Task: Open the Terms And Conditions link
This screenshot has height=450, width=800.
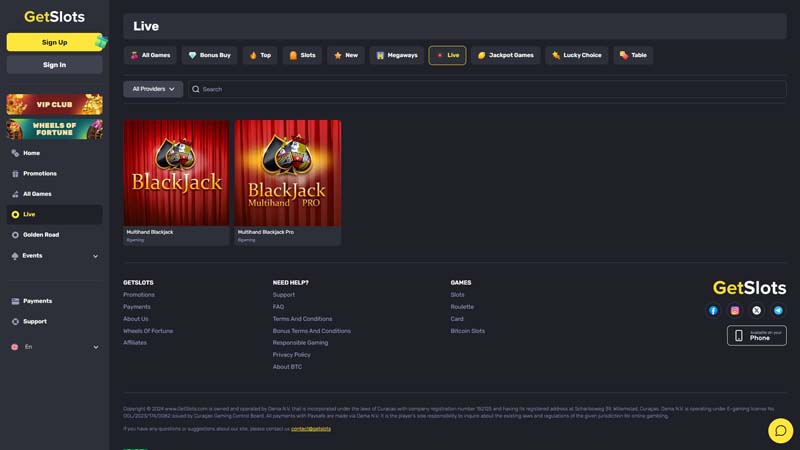Action: [302, 319]
